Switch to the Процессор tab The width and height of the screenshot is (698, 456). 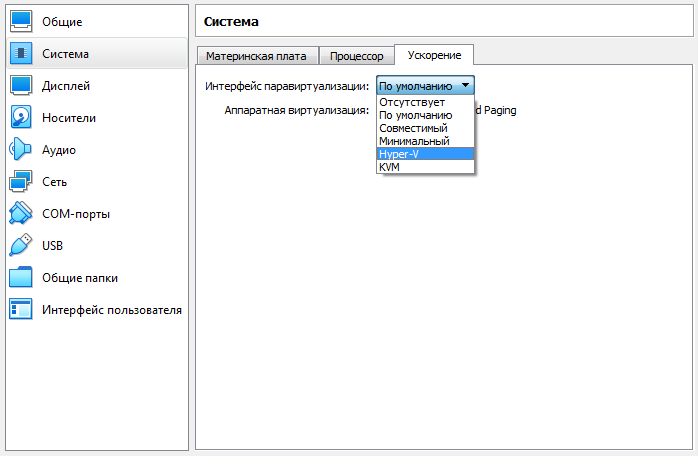[357, 56]
